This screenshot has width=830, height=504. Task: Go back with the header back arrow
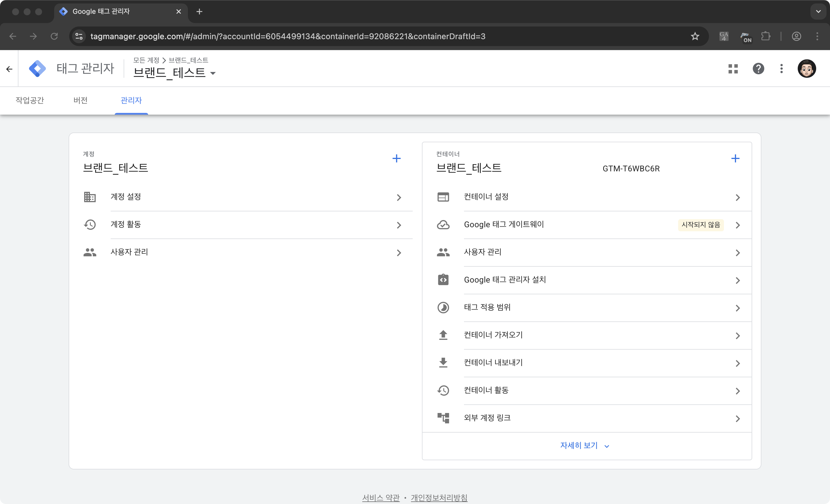coord(9,69)
